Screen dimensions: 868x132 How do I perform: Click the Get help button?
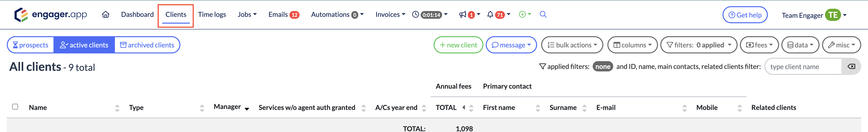coord(745,15)
